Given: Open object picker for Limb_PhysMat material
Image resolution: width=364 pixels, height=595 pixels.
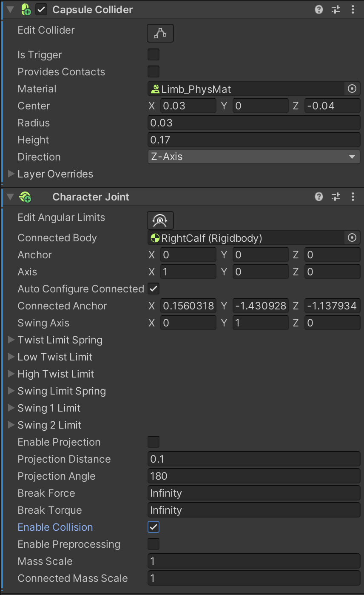Looking at the screenshot, I should tap(352, 89).
